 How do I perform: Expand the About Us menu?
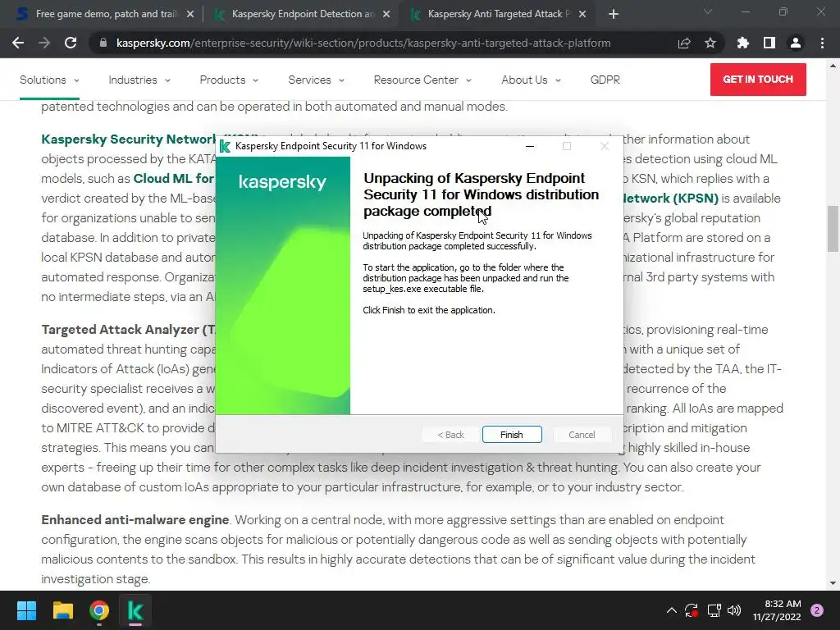point(531,80)
